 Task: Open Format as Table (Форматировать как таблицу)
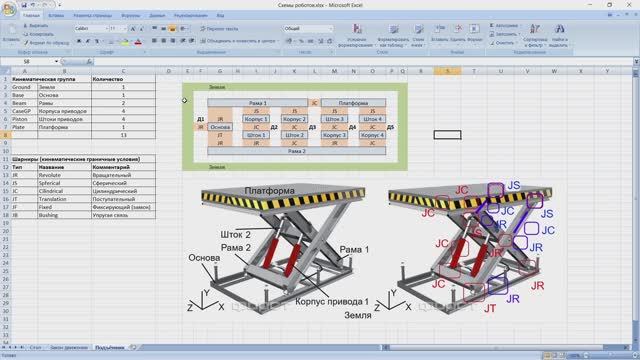pos(393,36)
